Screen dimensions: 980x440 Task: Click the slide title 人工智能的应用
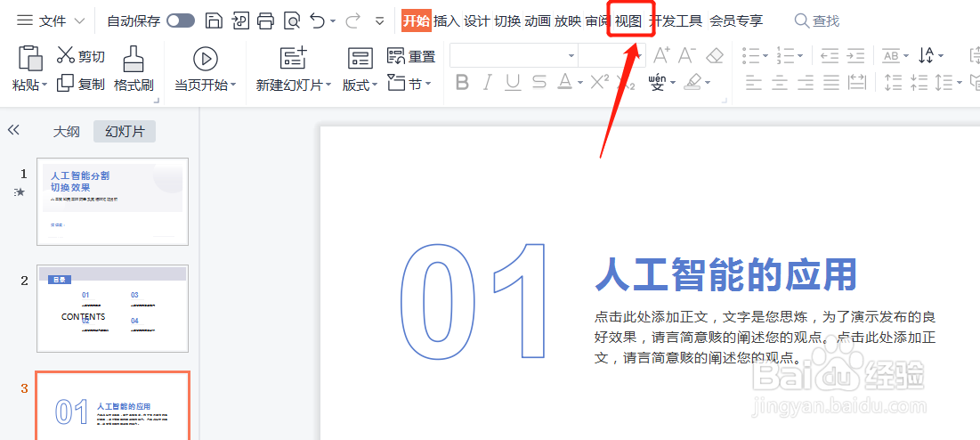click(725, 273)
